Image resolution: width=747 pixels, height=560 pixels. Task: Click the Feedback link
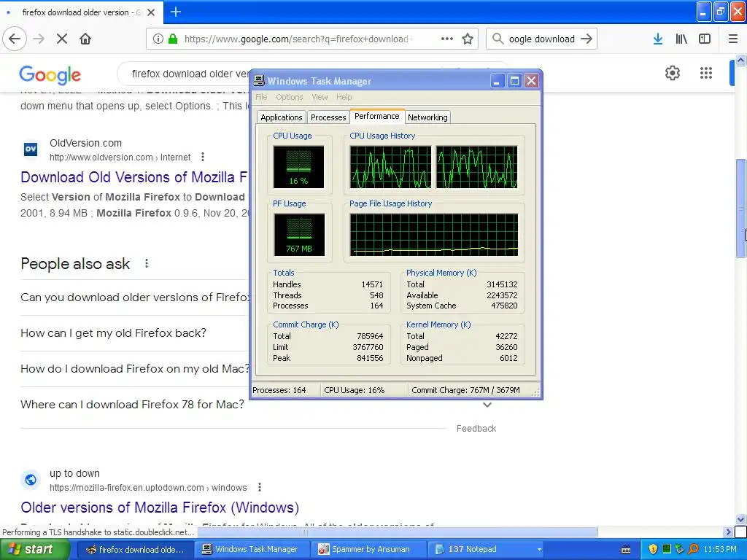[x=476, y=429]
